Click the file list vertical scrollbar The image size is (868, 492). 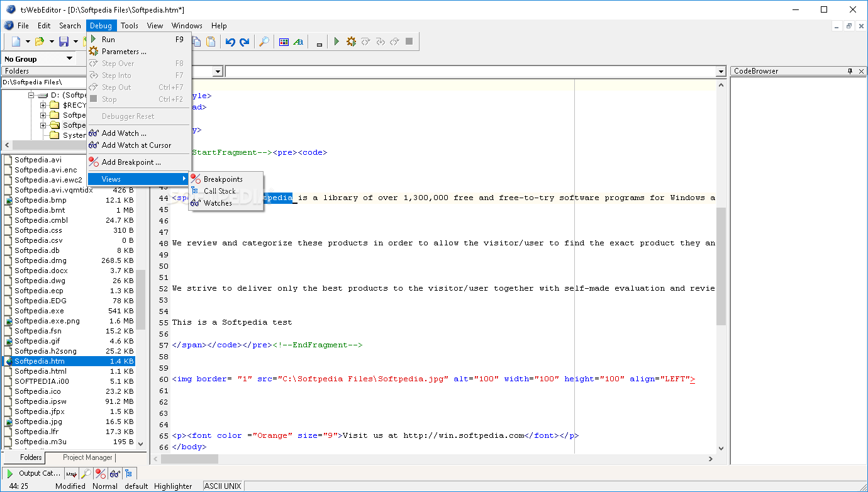pyautogui.click(x=141, y=301)
